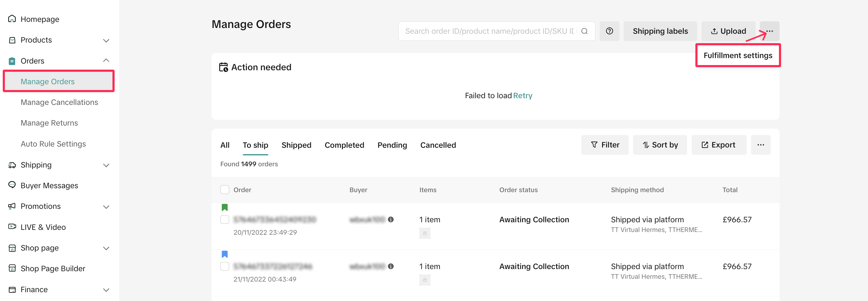Image resolution: width=868 pixels, height=301 pixels.
Task: Tick the second order's checkbox
Action: 225,266
